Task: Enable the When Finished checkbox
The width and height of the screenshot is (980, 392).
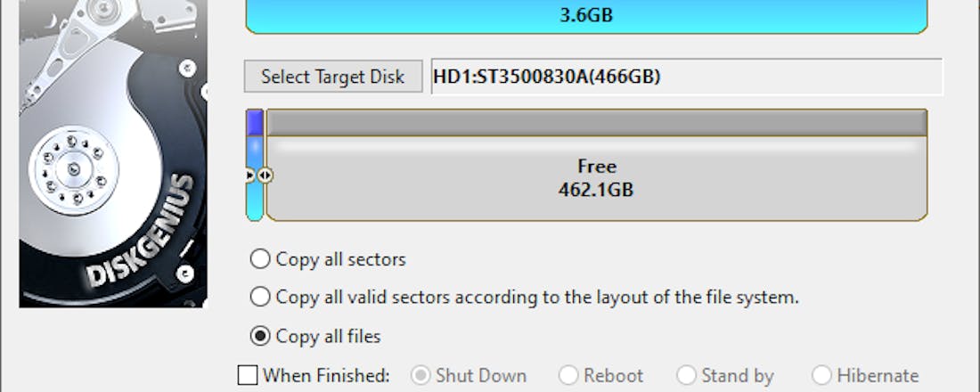Action: 248,375
